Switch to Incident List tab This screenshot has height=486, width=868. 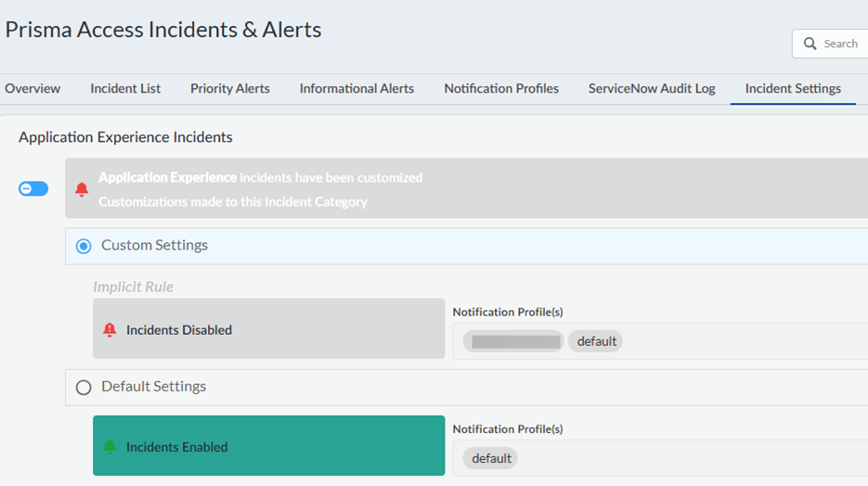(x=125, y=89)
